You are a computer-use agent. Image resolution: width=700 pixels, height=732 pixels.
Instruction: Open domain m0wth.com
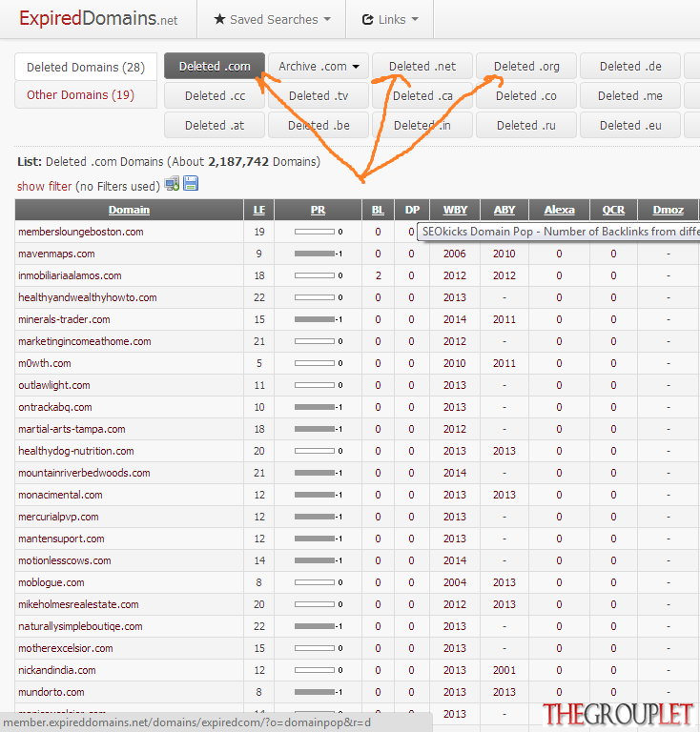pos(45,363)
